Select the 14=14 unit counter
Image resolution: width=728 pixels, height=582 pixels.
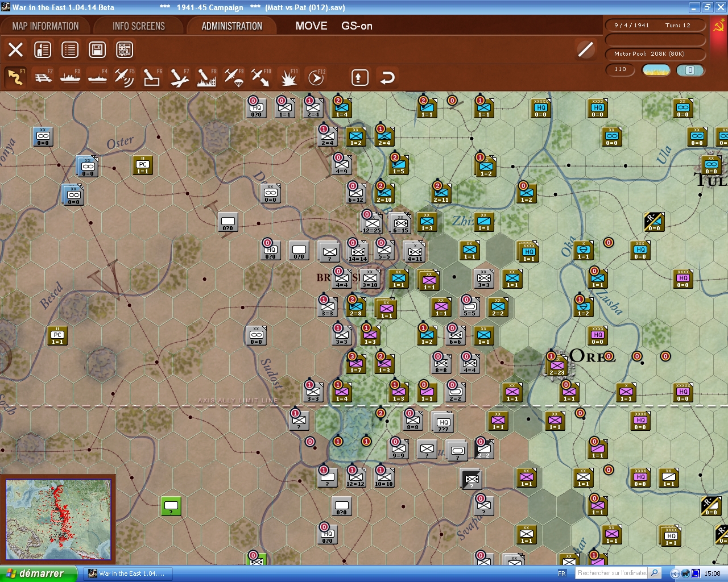[x=358, y=252]
